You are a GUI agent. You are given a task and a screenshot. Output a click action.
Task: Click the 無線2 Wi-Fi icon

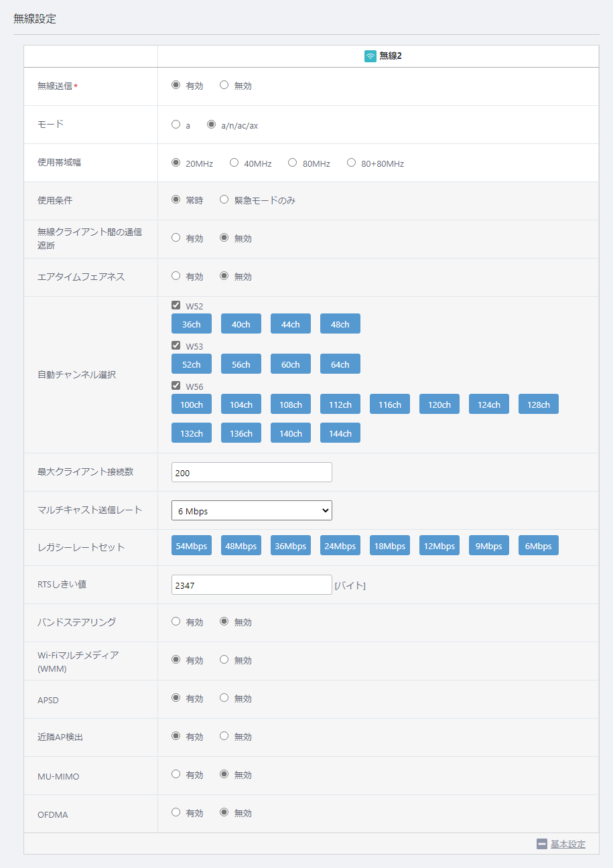[370, 56]
